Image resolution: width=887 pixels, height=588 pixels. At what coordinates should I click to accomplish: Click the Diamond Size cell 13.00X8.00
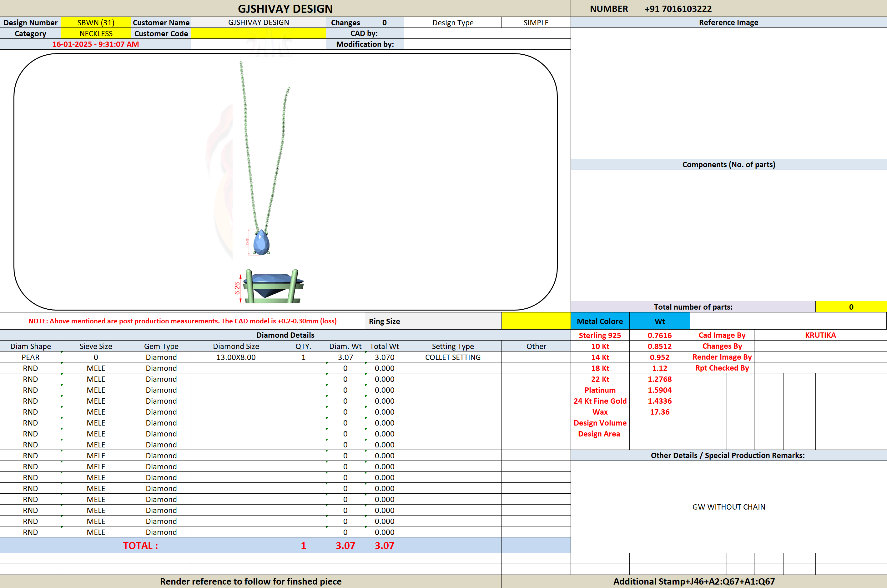[236, 357]
